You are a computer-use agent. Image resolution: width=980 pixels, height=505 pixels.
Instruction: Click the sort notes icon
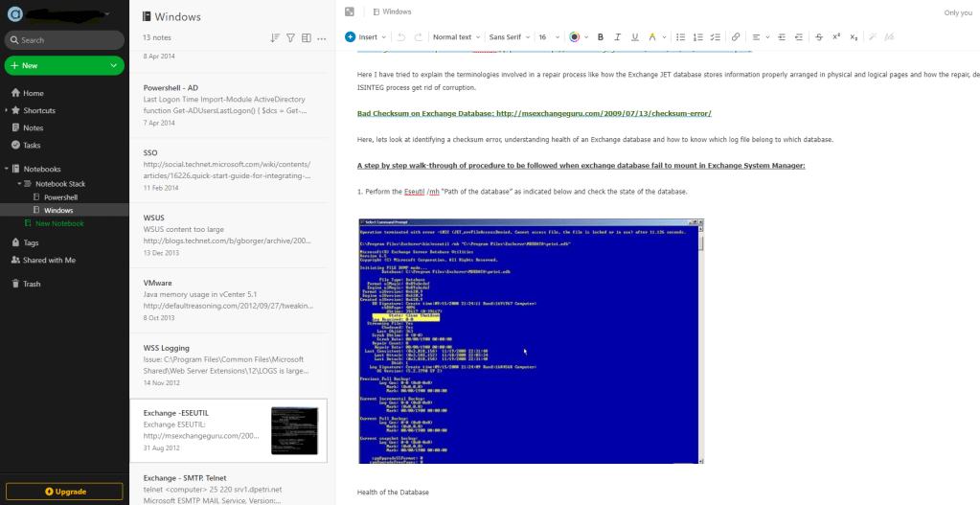click(x=275, y=37)
